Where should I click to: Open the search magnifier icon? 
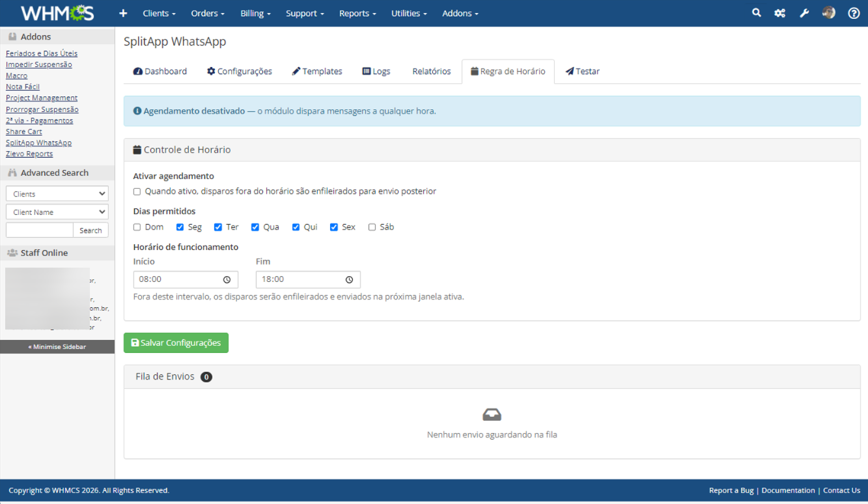click(x=756, y=13)
